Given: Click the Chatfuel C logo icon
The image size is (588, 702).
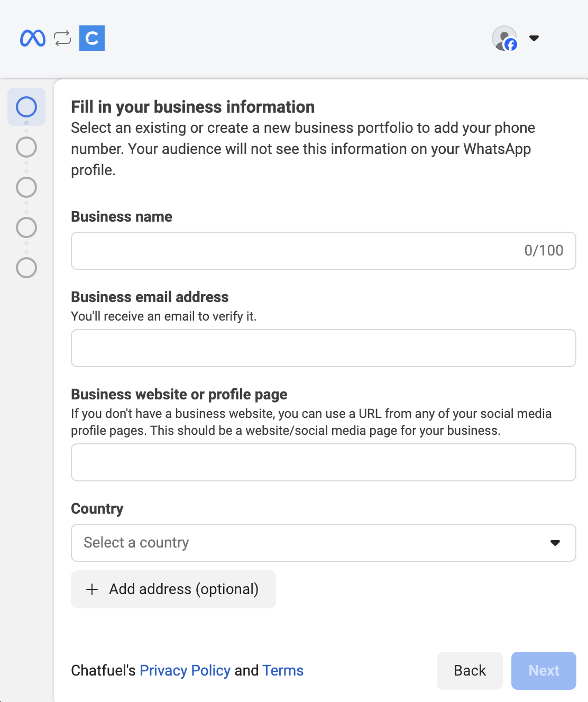Looking at the screenshot, I should coord(92,38).
